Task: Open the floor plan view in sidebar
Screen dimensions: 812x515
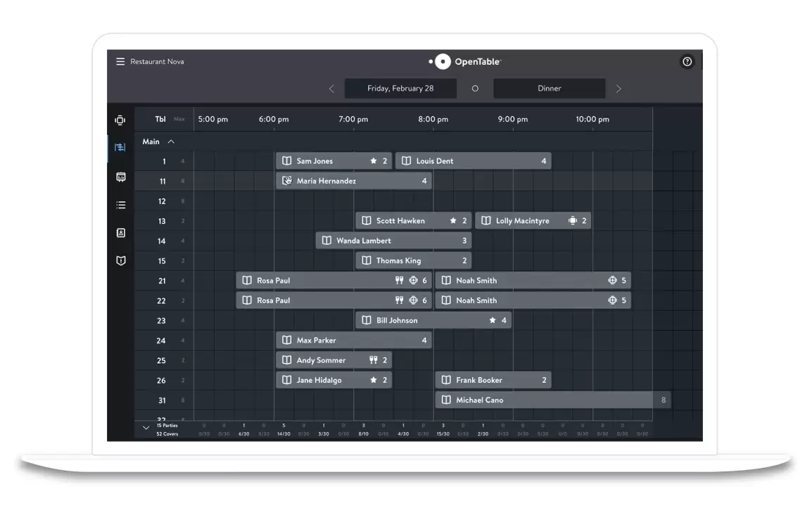Action: click(x=120, y=120)
